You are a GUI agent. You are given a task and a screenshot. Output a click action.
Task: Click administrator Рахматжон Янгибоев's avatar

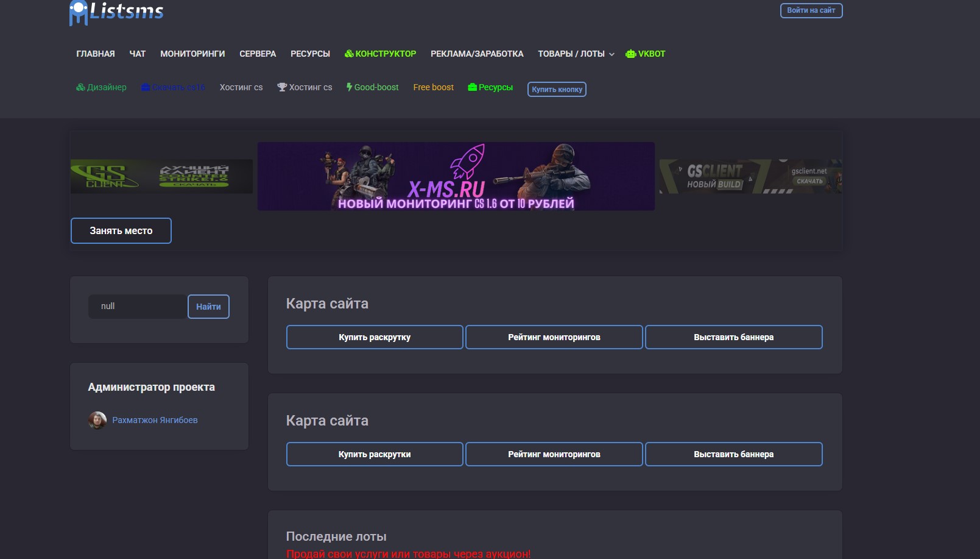97,420
